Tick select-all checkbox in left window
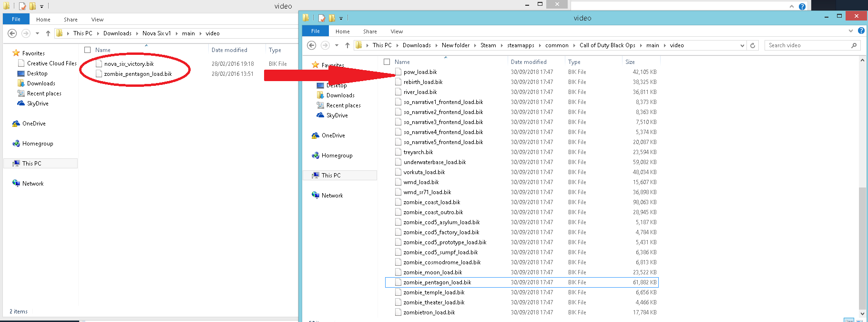 click(x=87, y=50)
